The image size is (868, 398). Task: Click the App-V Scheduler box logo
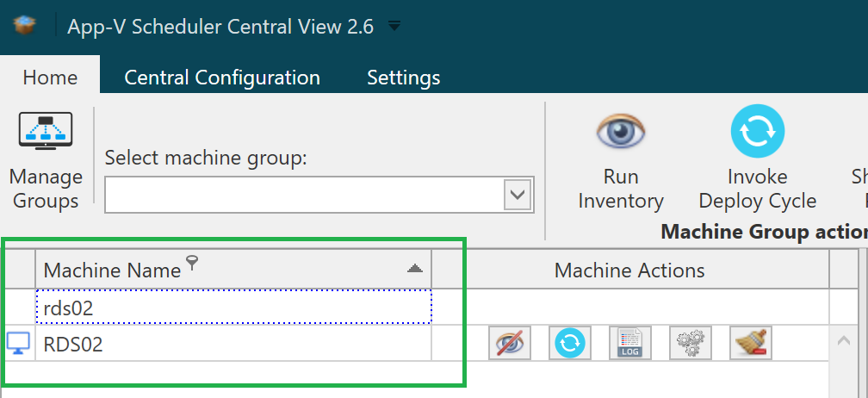(x=27, y=25)
